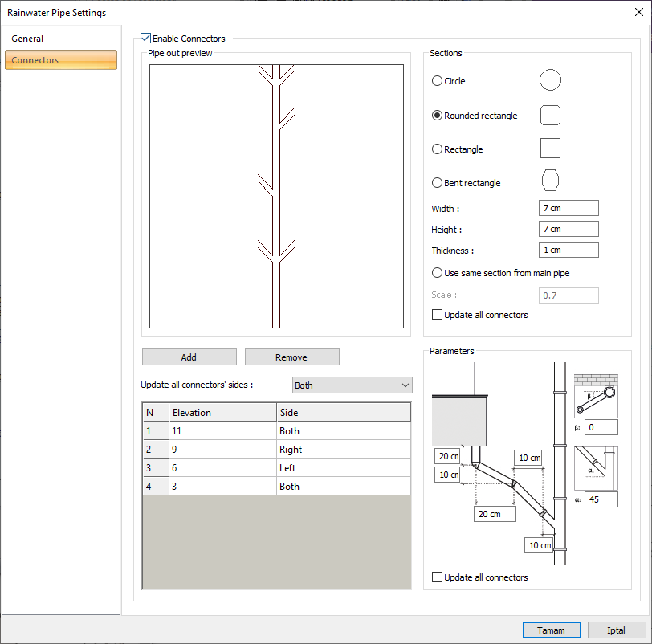Click into the Width input field
Image resolution: width=652 pixels, height=644 pixels.
[x=568, y=209]
